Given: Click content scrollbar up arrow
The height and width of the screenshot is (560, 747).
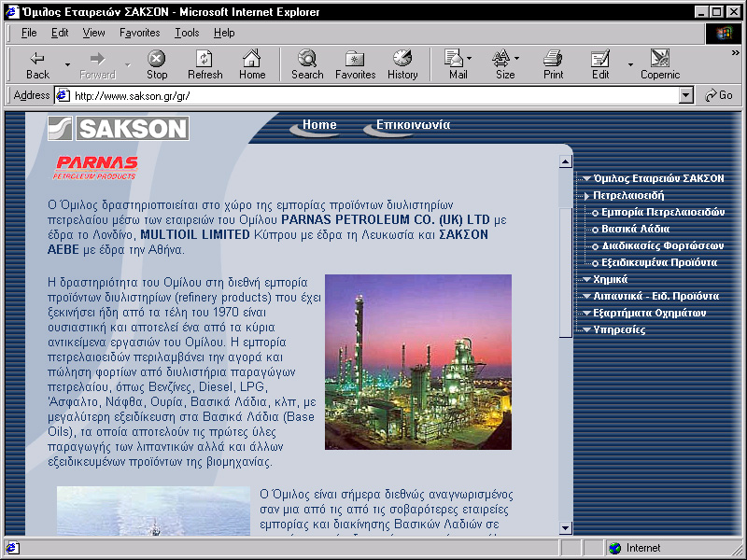Looking at the screenshot, I should tap(566, 161).
